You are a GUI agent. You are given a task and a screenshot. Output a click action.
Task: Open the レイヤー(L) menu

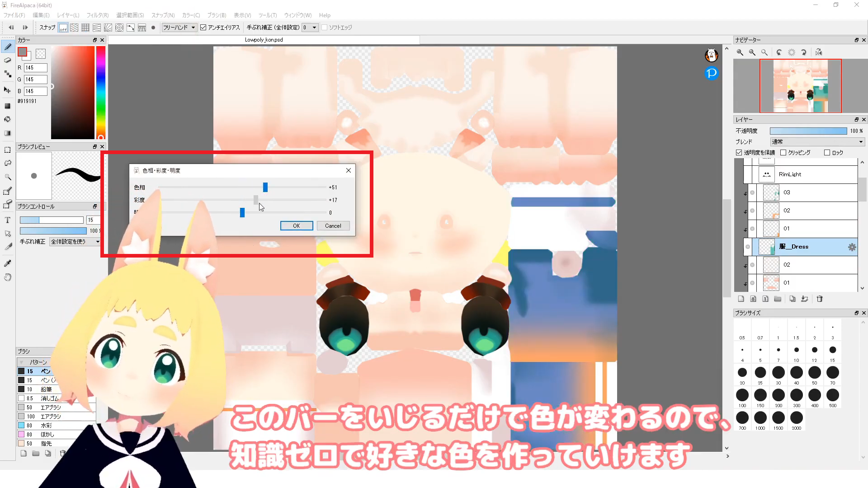coord(68,15)
